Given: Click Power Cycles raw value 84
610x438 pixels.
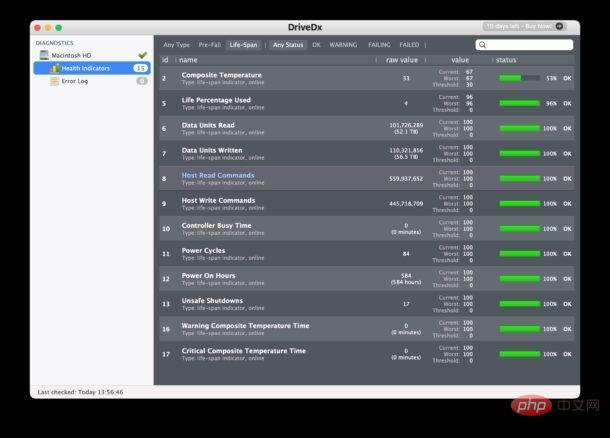Looking at the screenshot, I should [406, 254].
